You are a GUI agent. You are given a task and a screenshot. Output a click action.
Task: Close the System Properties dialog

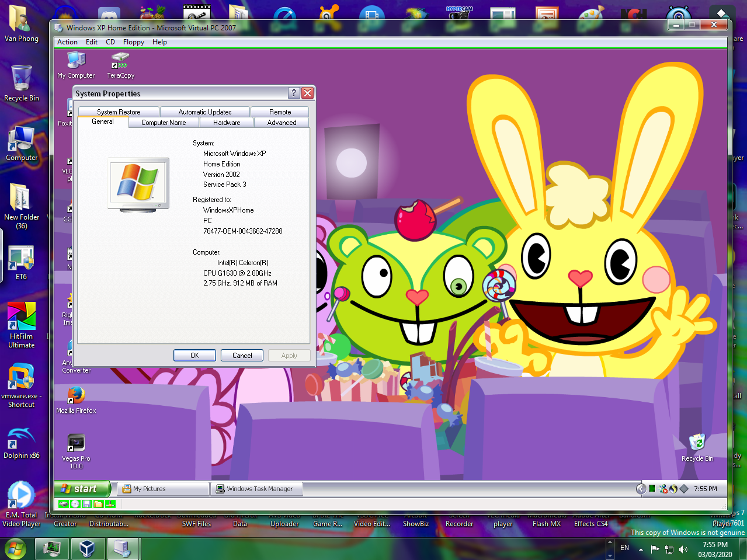[308, 93]
